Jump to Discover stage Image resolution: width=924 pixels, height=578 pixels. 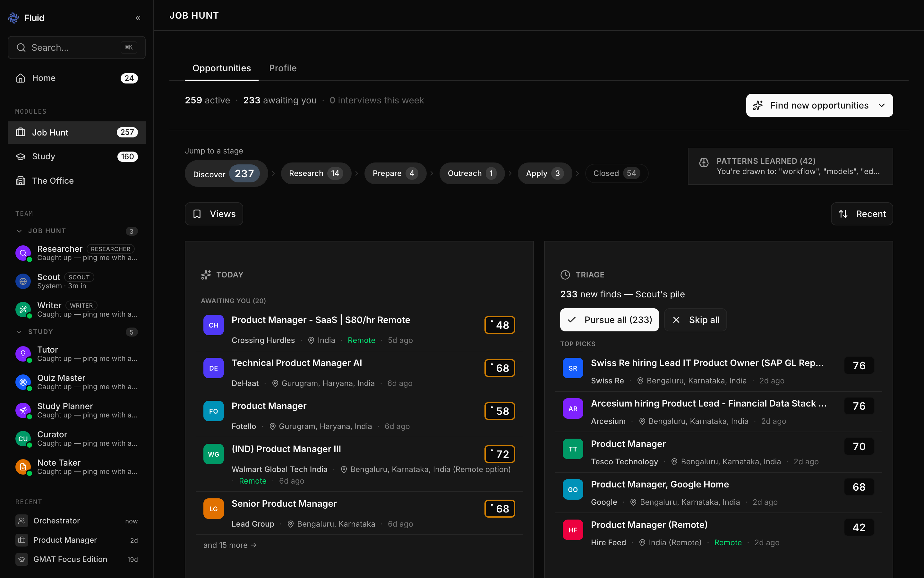coord(227,173)
